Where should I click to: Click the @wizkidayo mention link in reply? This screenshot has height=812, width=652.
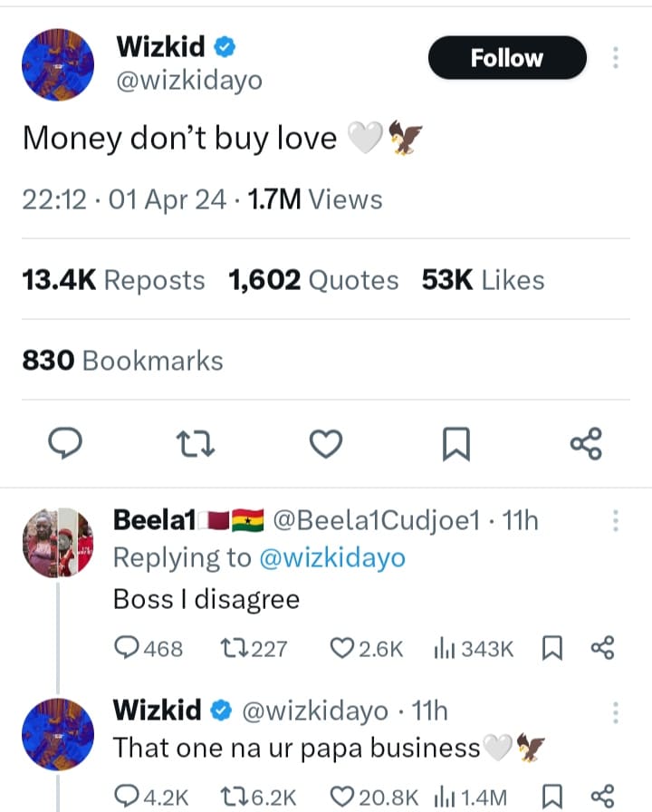coord(332,558)
